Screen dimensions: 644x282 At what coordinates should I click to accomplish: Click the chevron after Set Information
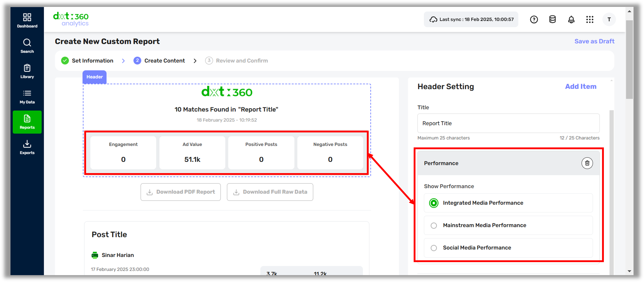point(123,61)
